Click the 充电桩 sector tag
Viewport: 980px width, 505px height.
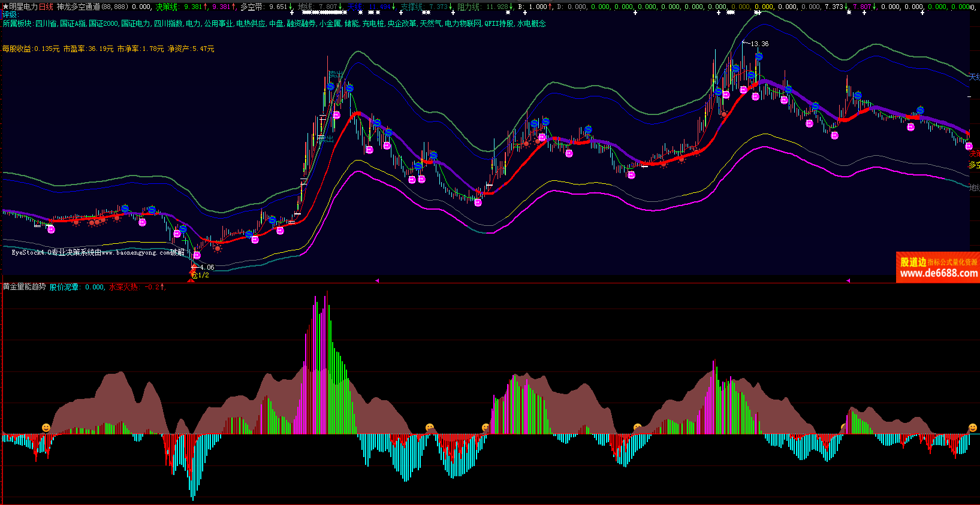point(373,23)
